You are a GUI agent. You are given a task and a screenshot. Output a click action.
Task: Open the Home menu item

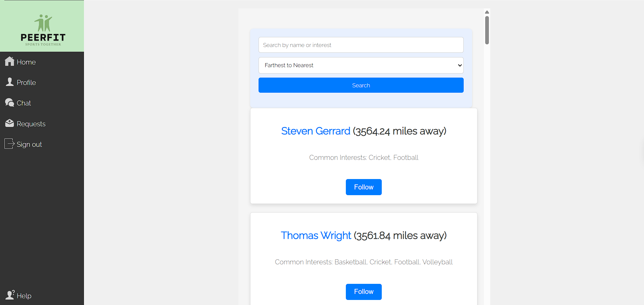26,62
